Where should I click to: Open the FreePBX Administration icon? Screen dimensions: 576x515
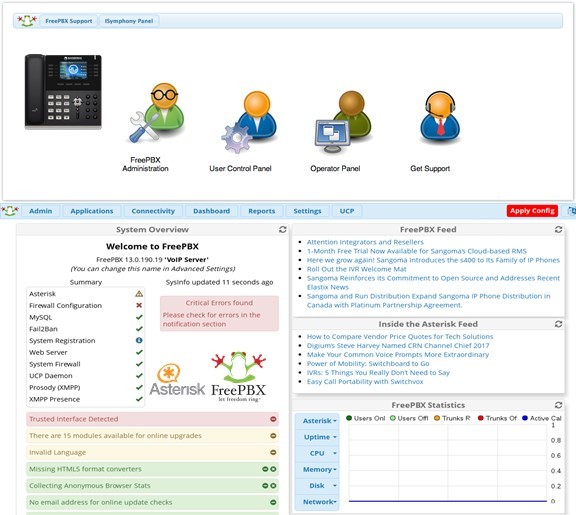[x=157, y=113]
